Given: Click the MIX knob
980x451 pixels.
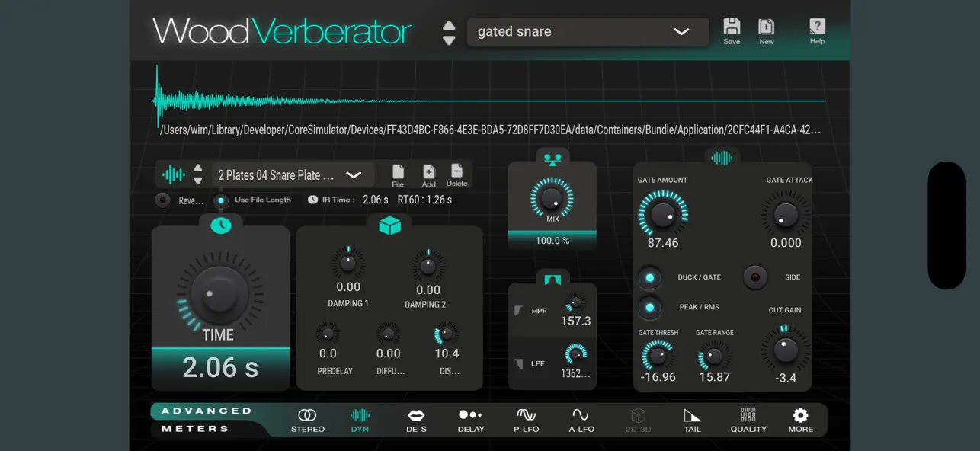Looking at the screenshot, I should coord(552,198).
